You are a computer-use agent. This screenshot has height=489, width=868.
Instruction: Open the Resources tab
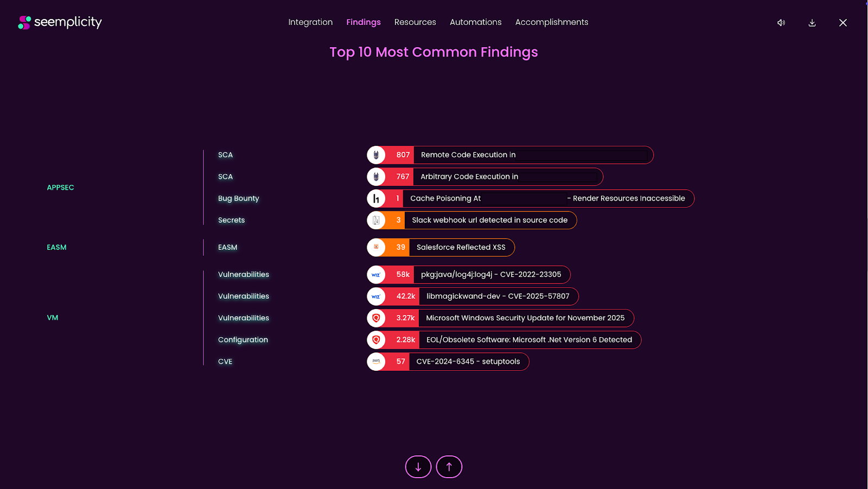415,22
